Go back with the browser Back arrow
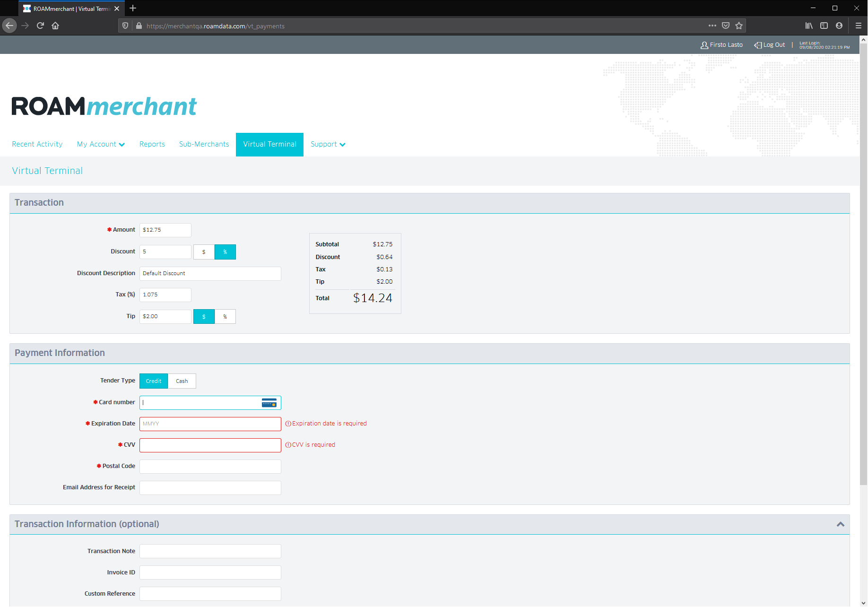Image resolution: width=868 pixels, height=607 pixels. [x=9, y=26]
